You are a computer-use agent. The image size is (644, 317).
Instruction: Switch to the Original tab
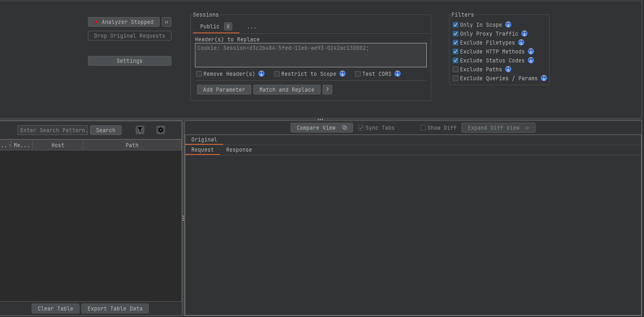(204, 139)
